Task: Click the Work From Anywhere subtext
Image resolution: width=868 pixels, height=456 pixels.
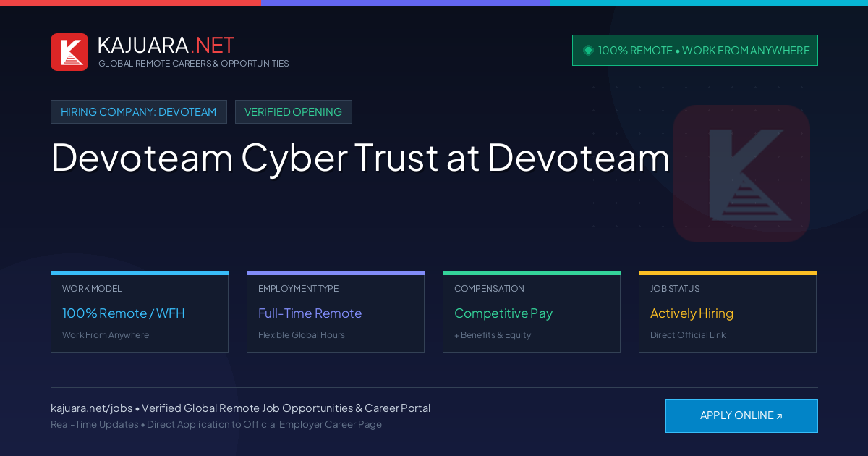Action: pos(106,335)
